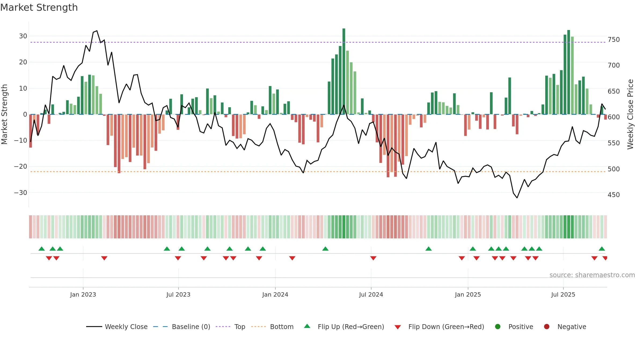Select the lone green flip-up marker around October 2024
644x362 pixels.
point(429,249)
